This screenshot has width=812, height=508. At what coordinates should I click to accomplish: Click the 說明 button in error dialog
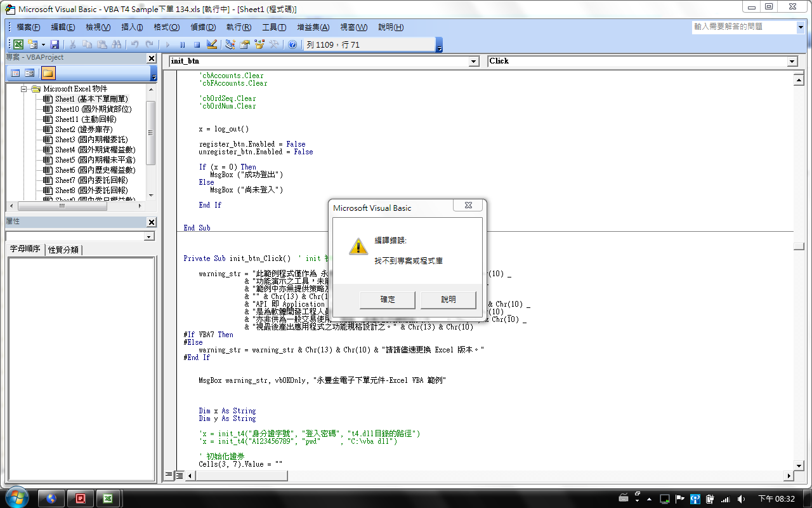pyautogui.click(x=448, y=300)
